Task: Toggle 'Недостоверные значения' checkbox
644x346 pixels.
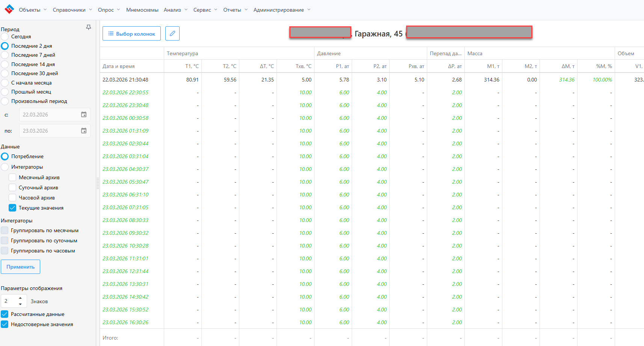Action: (5, 324)
